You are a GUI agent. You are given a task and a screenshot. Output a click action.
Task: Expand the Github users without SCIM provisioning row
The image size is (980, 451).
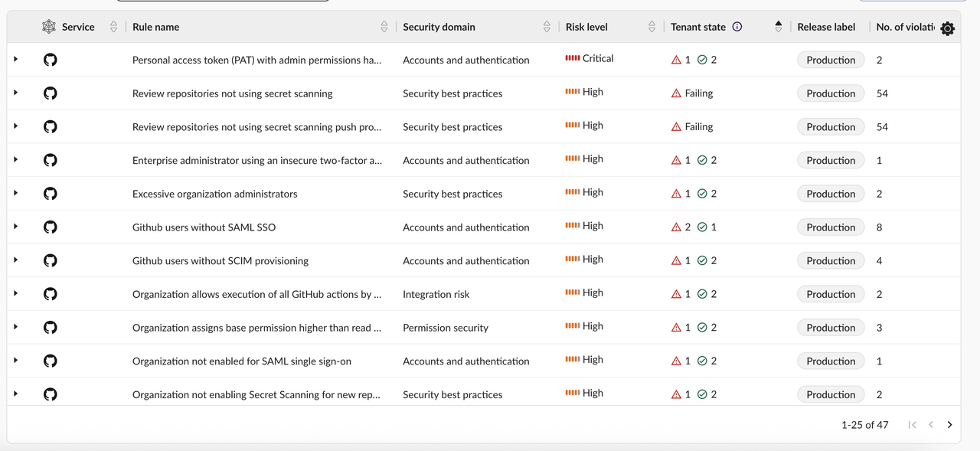[15, 260]
